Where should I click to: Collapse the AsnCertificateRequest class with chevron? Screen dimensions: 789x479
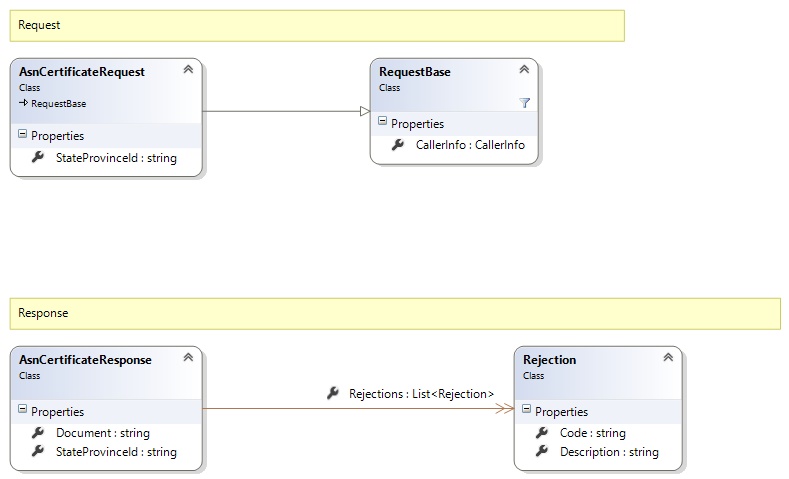click(188, 70)
